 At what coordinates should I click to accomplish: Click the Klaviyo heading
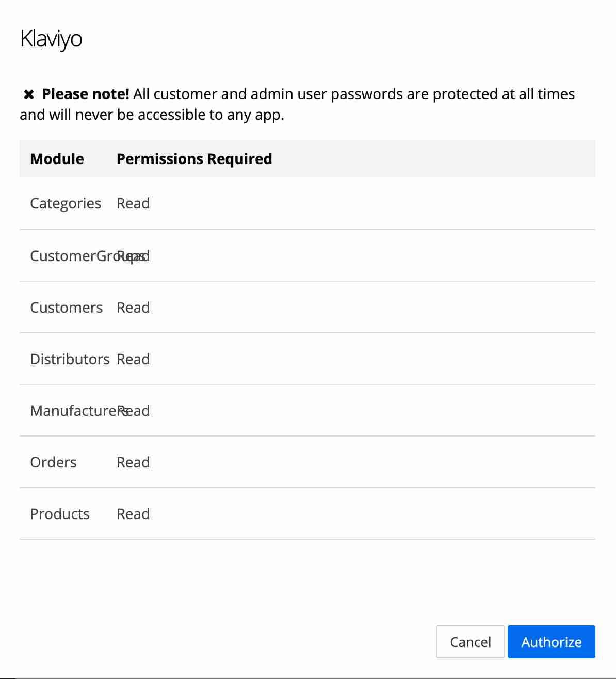tap(51, 38)
